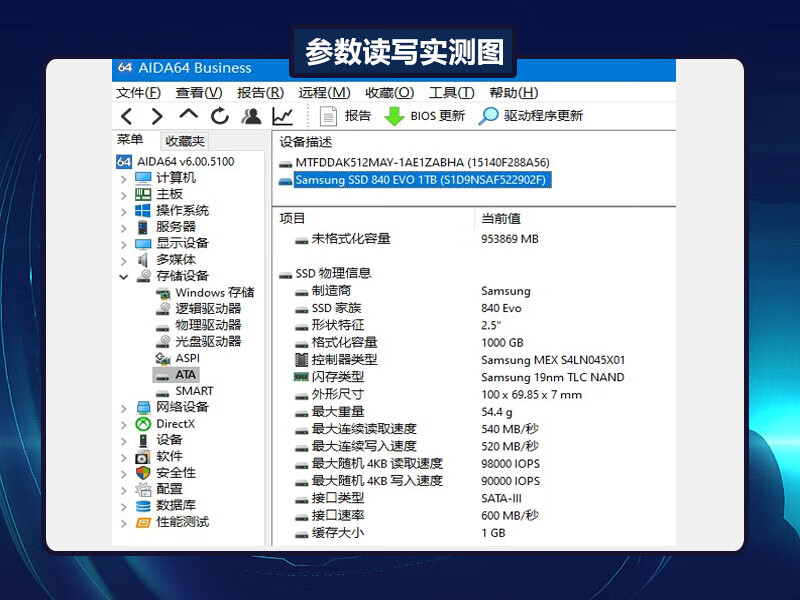Screen dimensions: 800x600
Task: Click the 安全性 shield icon
Action: point(143,473)
